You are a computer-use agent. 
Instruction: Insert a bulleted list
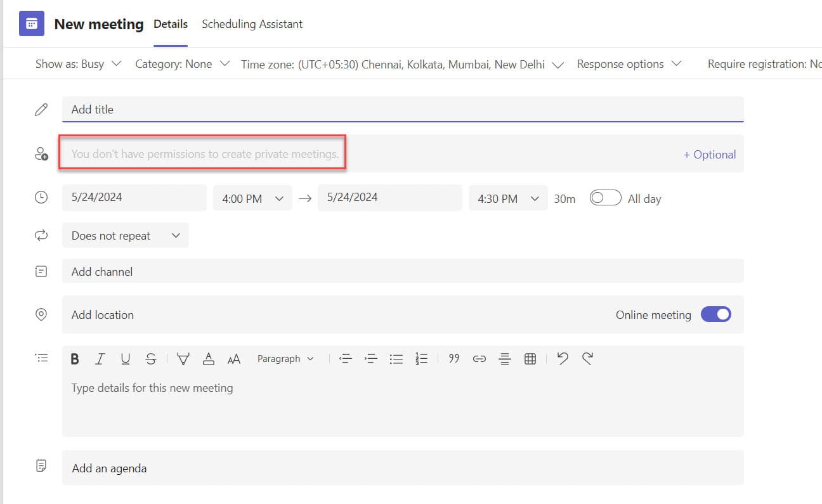pos(396,359)
